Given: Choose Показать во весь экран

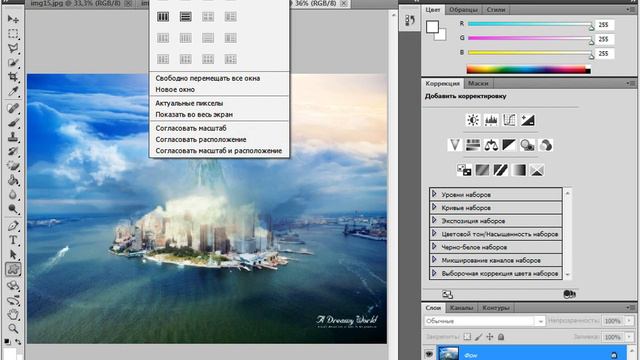Looking at the screenshot, I should click(194, 115).
